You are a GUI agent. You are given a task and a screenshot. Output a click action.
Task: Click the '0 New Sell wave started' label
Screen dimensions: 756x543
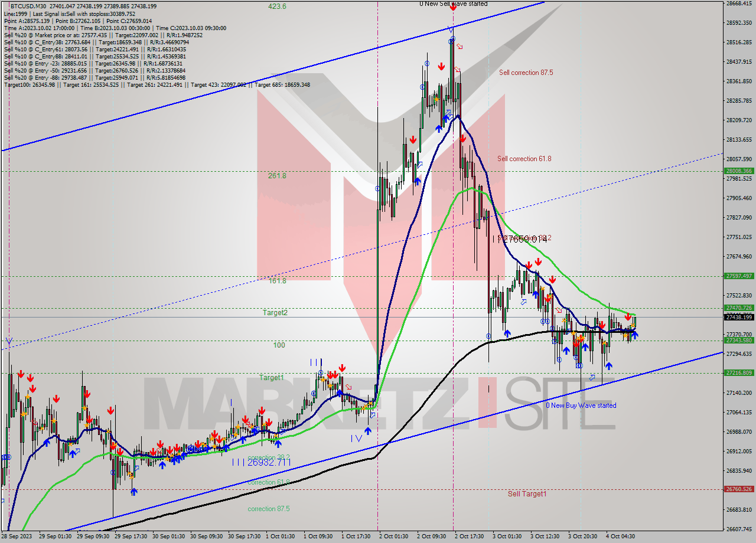tap(454, 4)
